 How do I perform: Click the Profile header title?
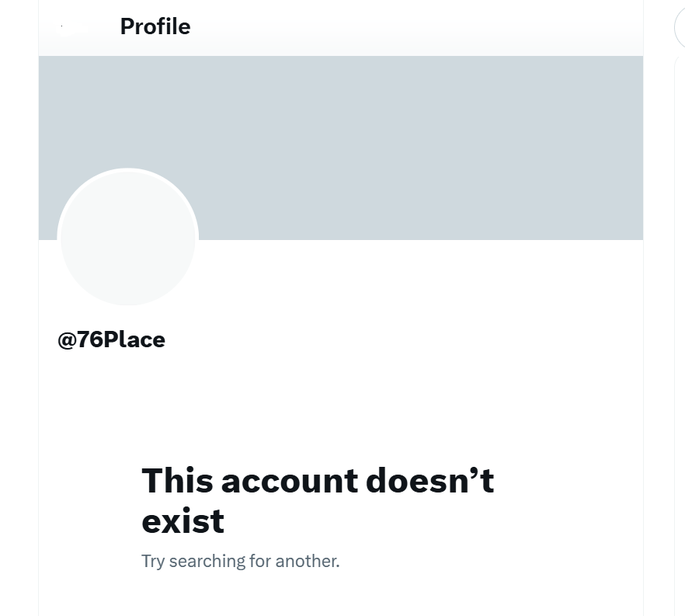click(155, 26)
